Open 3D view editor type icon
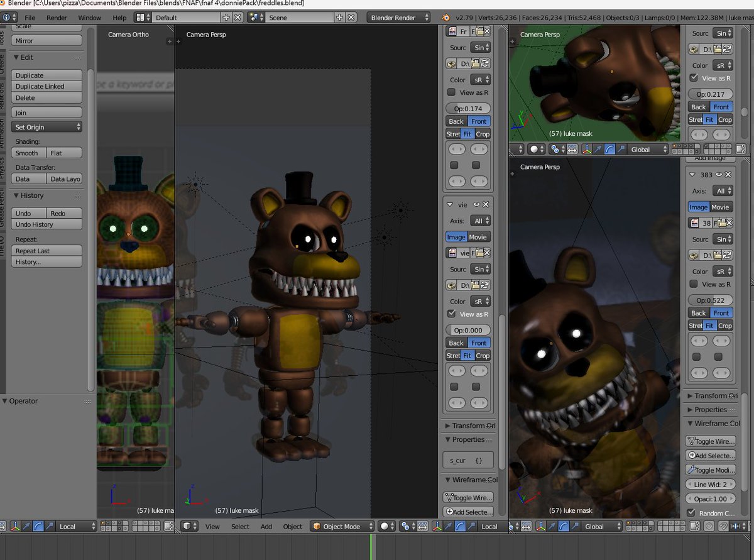Viewport: 754px width, 560px height. [x=190, y=527]
